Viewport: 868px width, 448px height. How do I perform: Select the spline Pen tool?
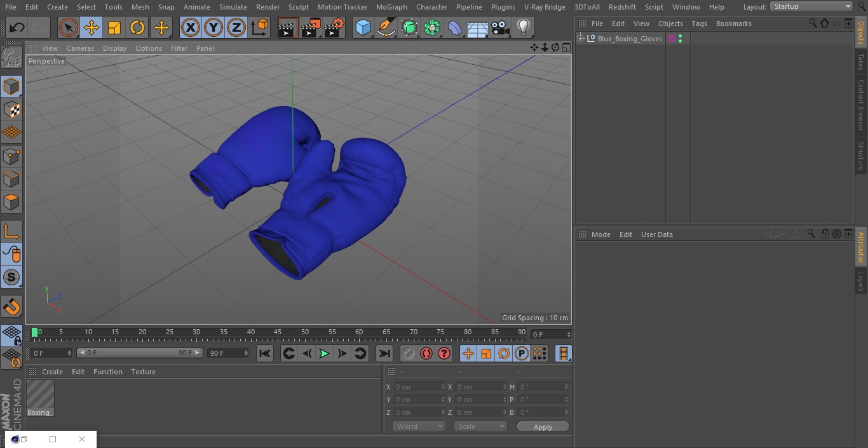[x=386, y=27]
